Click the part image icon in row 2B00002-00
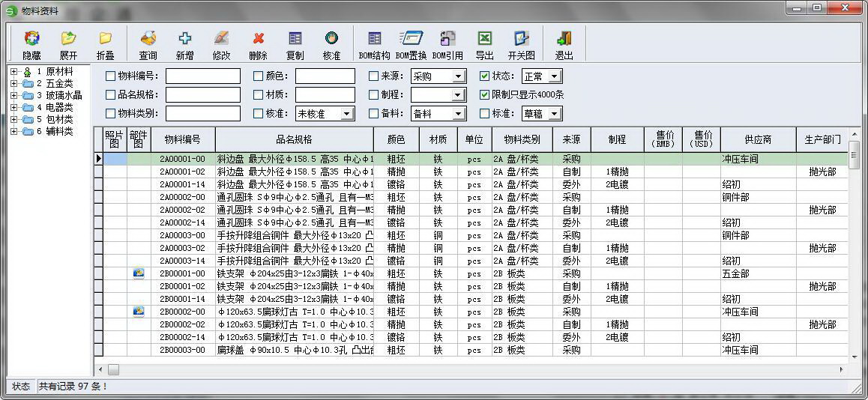Image resolution: width=868 pixels, height=400 pixels. tap(139, 312)
